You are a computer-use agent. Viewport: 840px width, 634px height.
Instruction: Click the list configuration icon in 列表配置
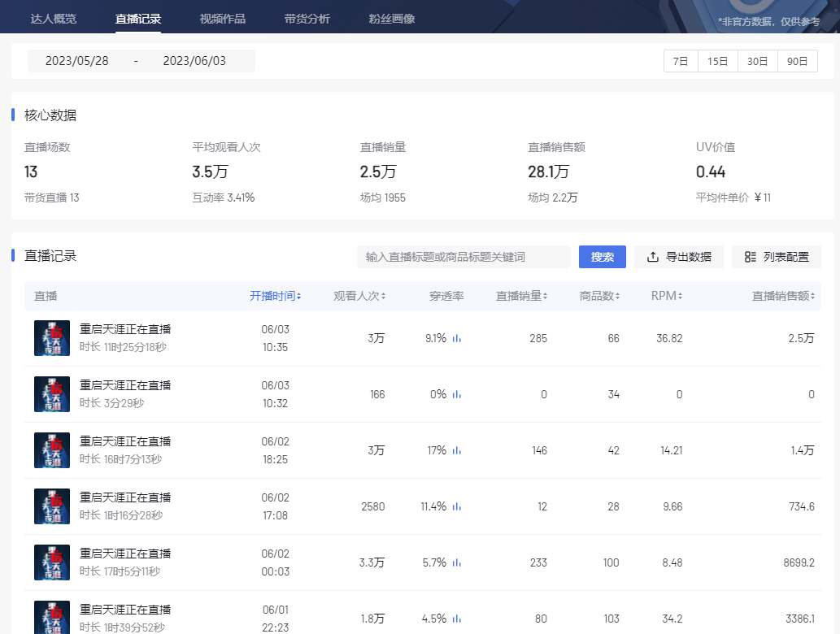[x=750, y=257]
